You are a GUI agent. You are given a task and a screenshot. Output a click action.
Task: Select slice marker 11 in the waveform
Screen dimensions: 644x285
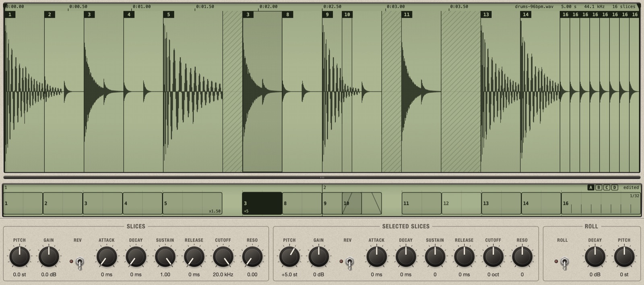pos(407,15)
